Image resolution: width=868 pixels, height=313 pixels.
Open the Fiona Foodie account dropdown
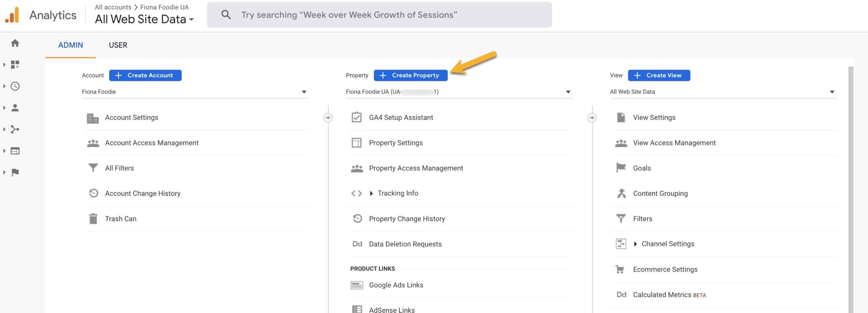point(195,92)
